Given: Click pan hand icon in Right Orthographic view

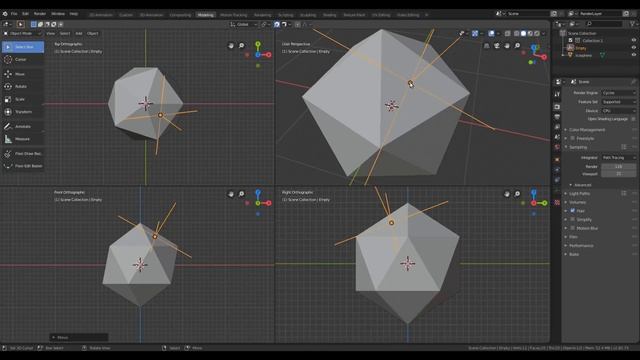Looking at the screenshot, I should pyautogui.click(x=507, y=194).
